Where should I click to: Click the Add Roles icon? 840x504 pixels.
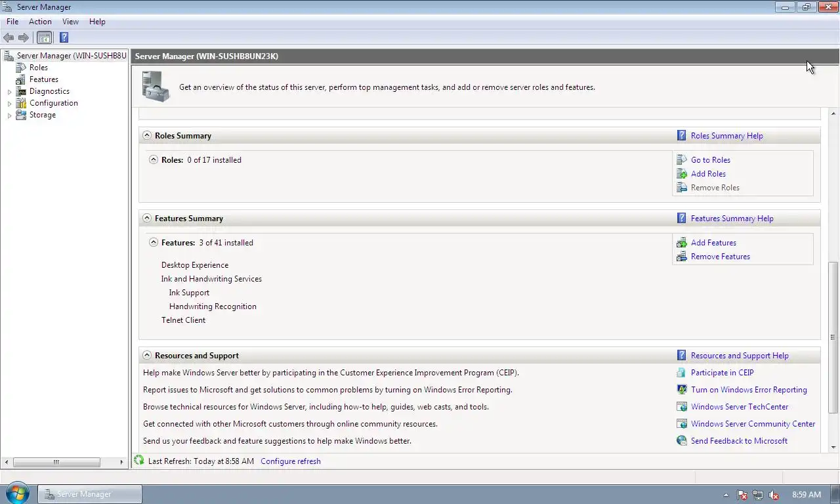[682, 174]
